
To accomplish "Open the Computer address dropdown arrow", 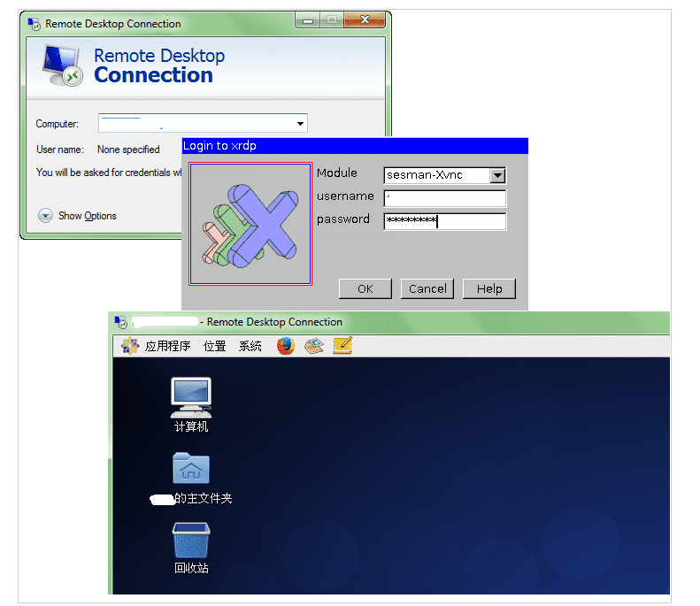I will 300,124.
